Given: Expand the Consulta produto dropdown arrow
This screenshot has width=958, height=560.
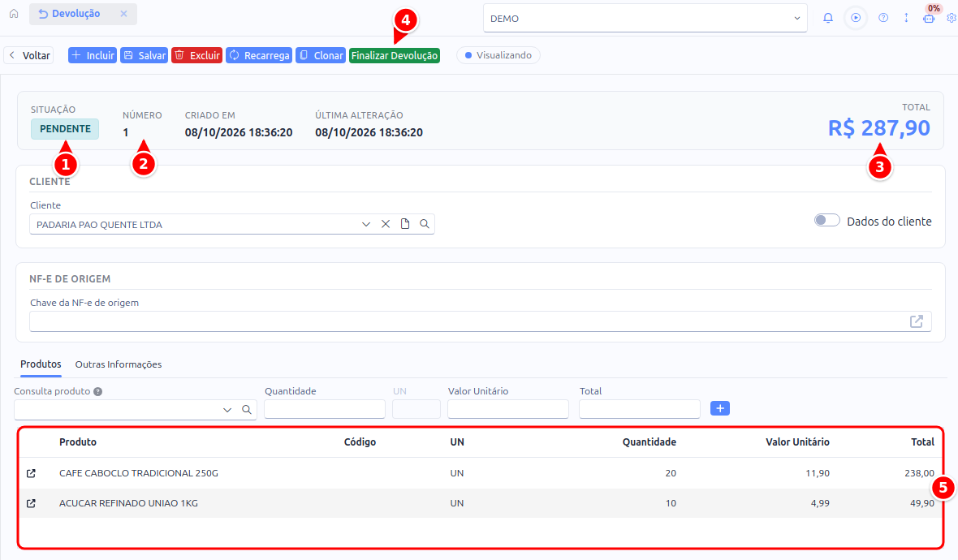Looking at the screenshot, I should (227, 410).
